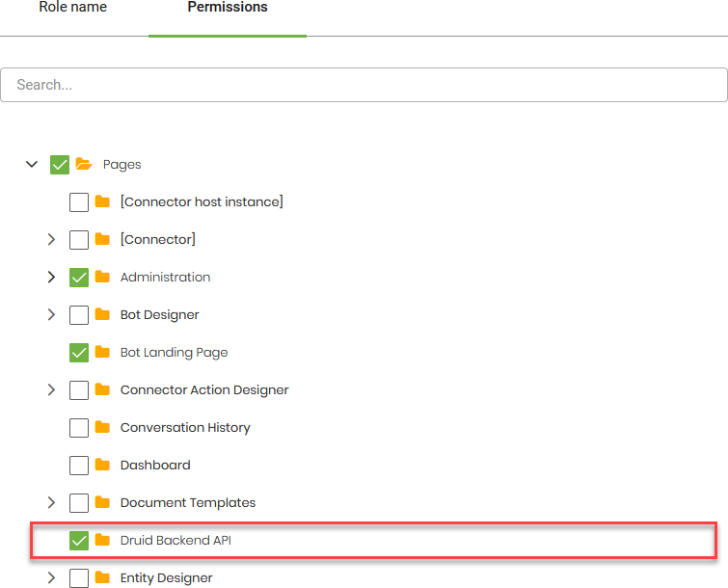The image size is (728, 588).
Task: Click the Conversation History folder icon
Action: pyautogui.click(x=102, y=428)
